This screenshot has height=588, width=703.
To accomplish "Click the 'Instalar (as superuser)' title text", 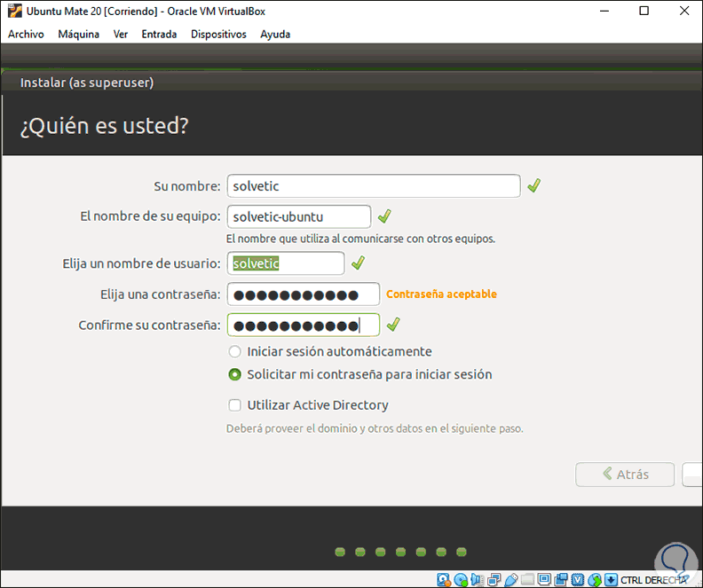I will click(x=87, y=82).
